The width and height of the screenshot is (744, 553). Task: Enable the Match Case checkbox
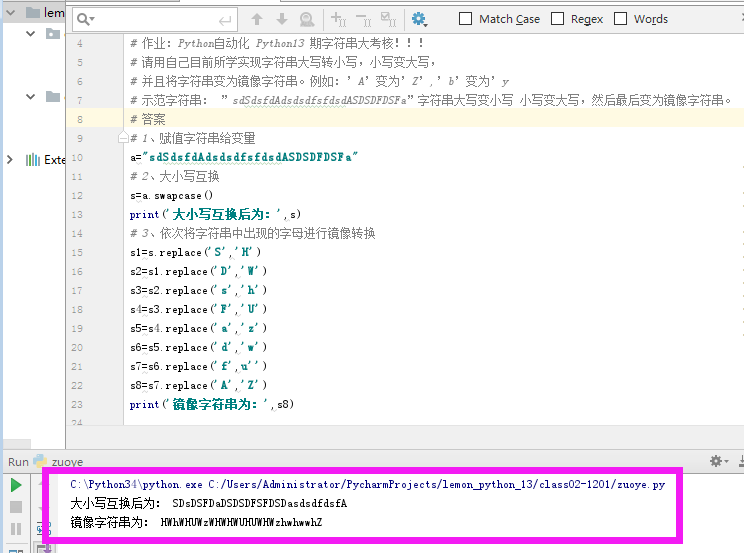click(x=466, y=19)
